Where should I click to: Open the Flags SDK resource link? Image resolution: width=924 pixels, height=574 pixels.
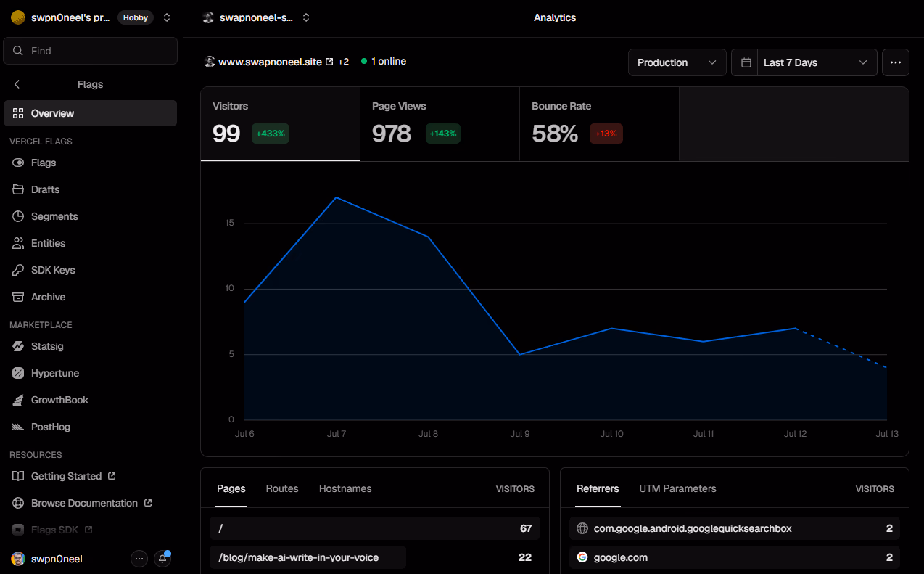tap(91, 530)
